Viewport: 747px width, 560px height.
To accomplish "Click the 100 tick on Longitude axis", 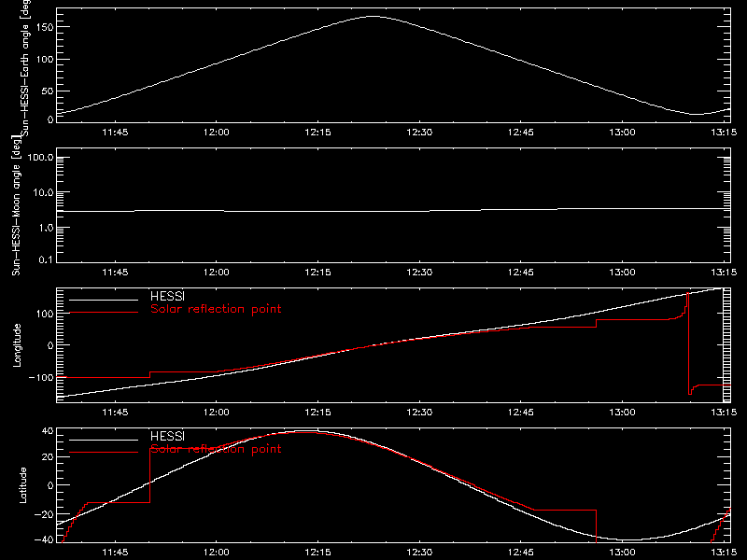I will (x=44, y=314).
